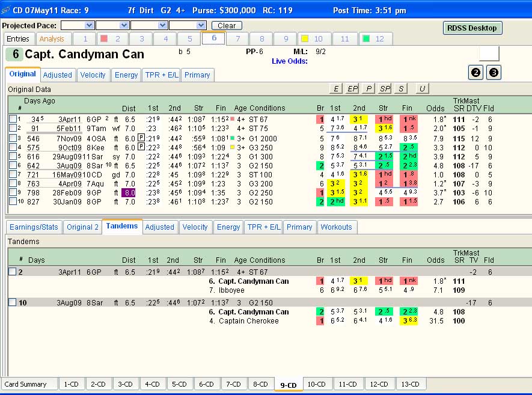Tick checkbox for past race row 3

(13, 138)
